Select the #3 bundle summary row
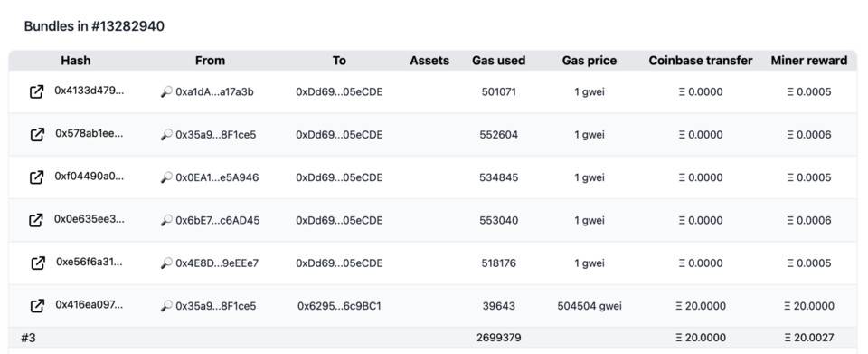868x354 pixels. (433, 338)
